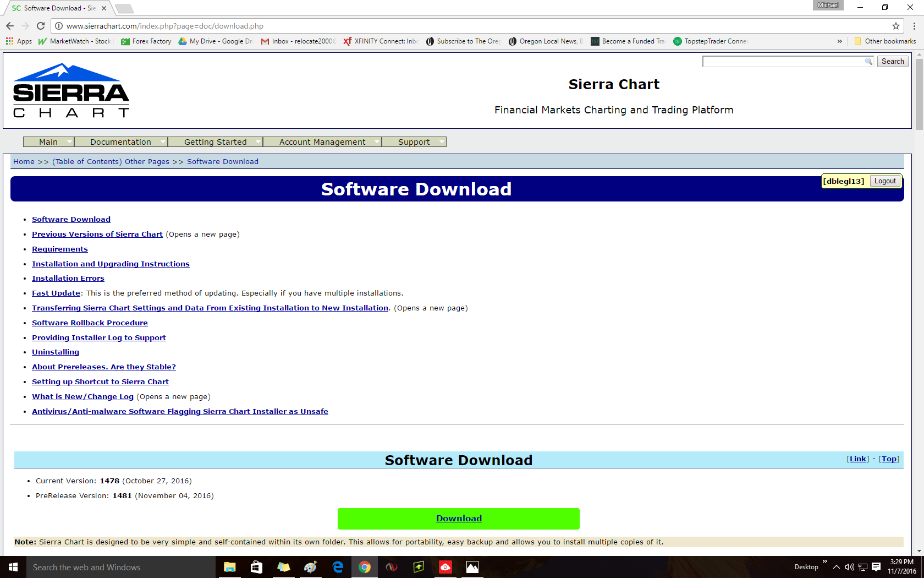The height and width of the screenshot is (578, 924).
Task: Open the Apps bookmark shortcut
Action: click(x=19, y=41)
